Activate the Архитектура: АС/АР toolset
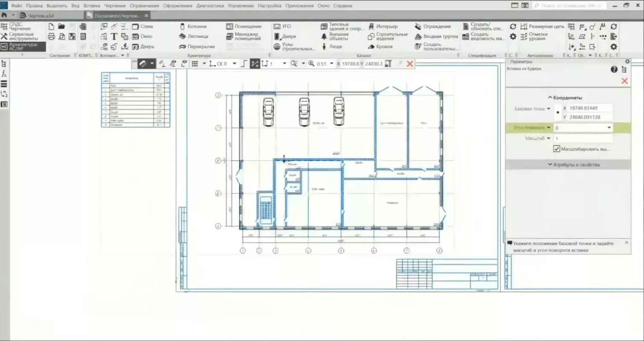This screenshot has height=341, width=644. point(23,46)
